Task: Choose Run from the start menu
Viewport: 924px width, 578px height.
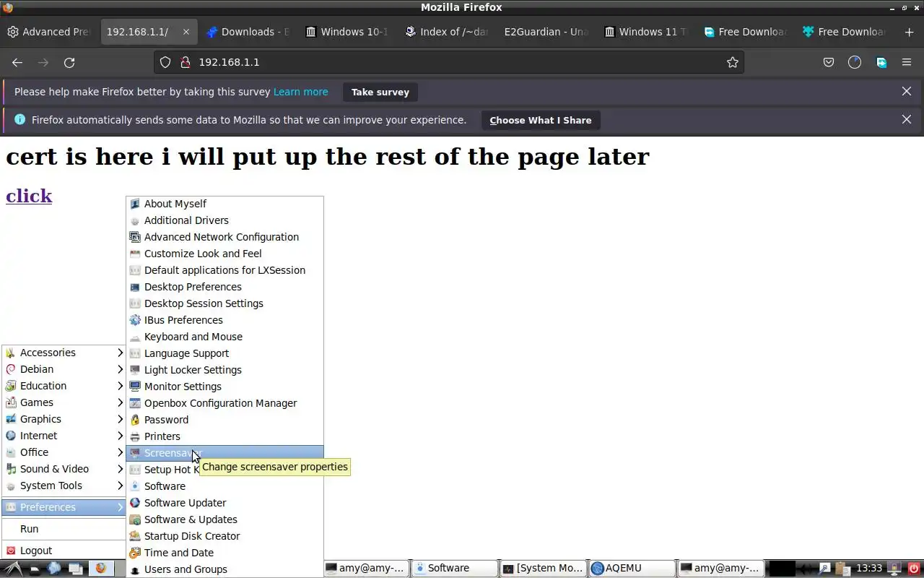Action: pyautogui.click(x=64, y=529)
